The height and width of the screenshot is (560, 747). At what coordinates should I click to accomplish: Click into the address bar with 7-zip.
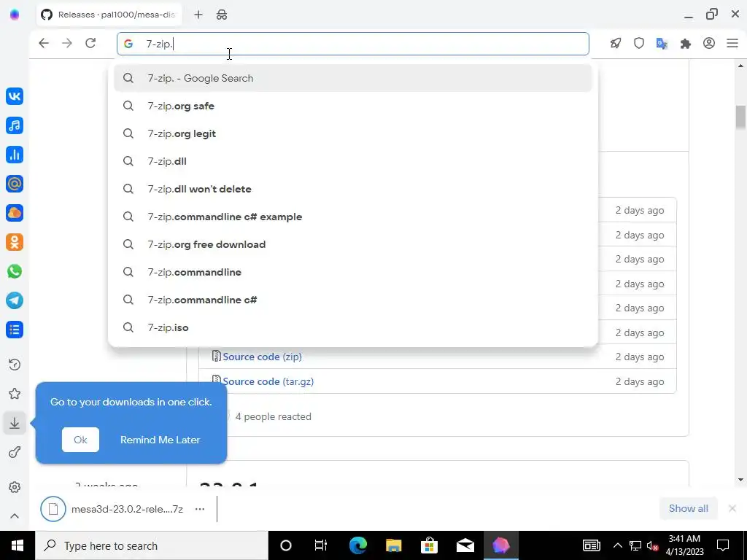pos(353,44)
